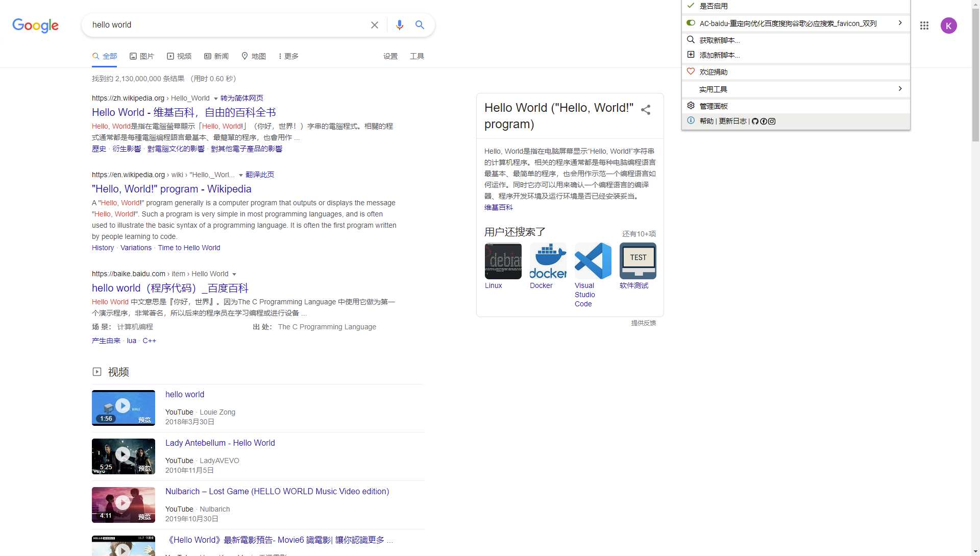Click the info icon beside 帮助
The height and width of the screenshot is (556, 980).
[x=691, y=120]
